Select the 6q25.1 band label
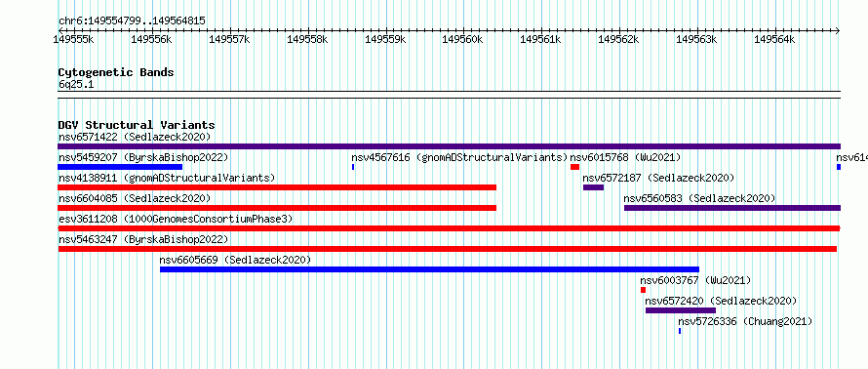This screenshot has height=369, width=868. click(x=76, y=85)
